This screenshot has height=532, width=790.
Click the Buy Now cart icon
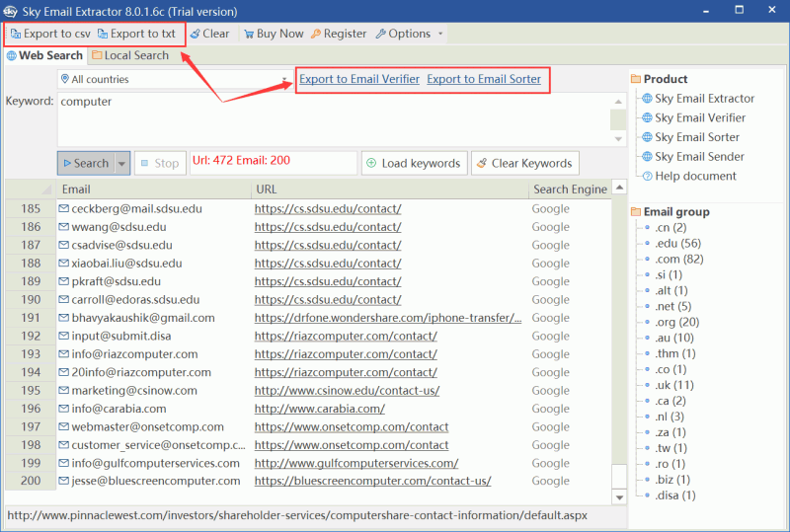coord(249,34)
